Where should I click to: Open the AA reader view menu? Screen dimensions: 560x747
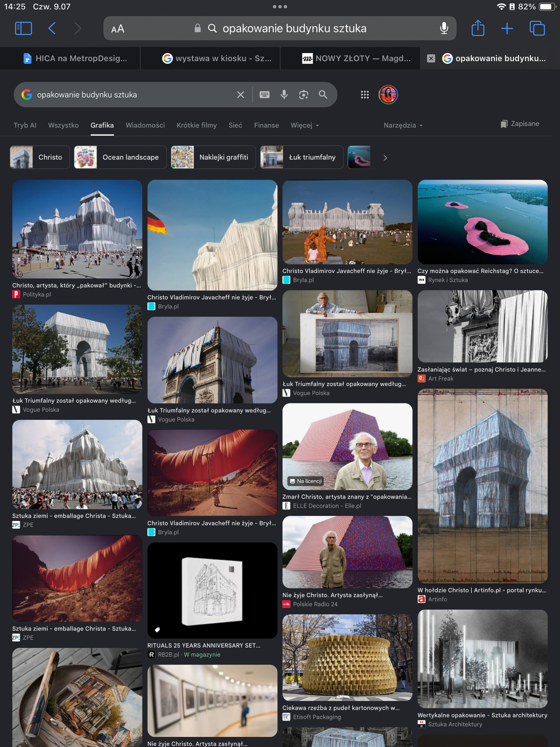117,29
